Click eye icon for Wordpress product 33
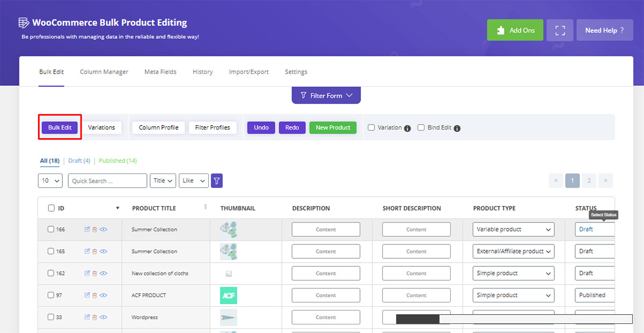Screen dimensions: 644x333 pos(103,317)
